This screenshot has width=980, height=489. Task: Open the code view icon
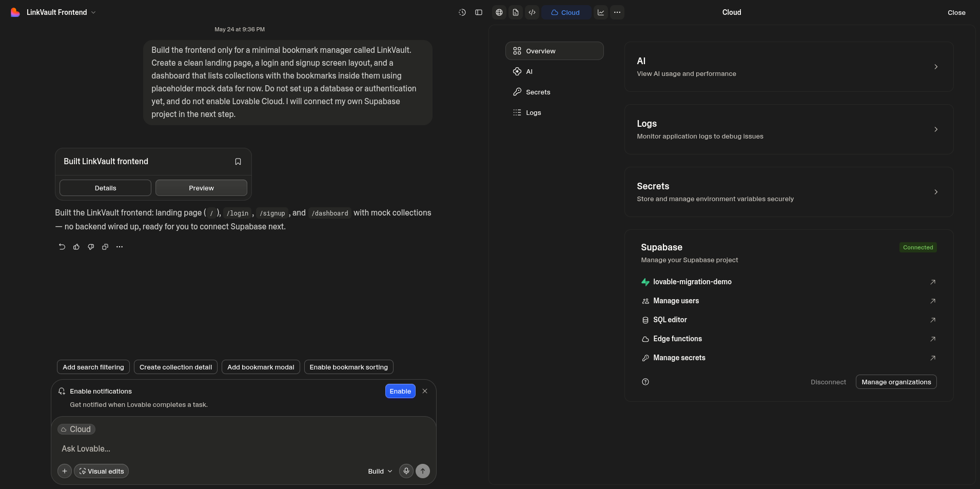click(532, 12)
